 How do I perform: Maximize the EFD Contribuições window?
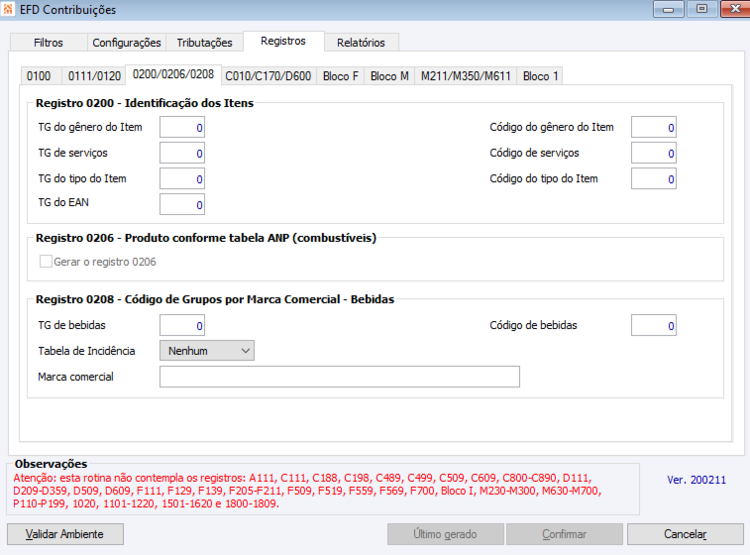701,9
